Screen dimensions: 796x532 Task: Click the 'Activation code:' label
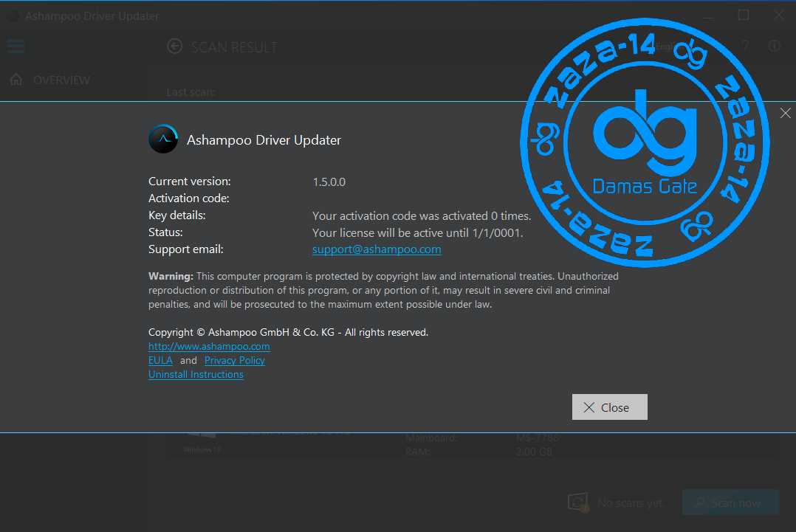point(189,198)
